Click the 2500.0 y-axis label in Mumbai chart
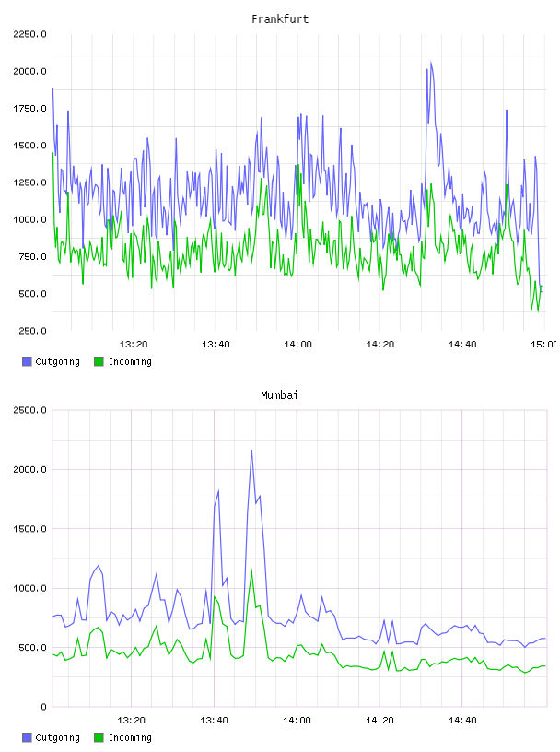The height and width of the screenshot is (752, 560). point(29,410)
